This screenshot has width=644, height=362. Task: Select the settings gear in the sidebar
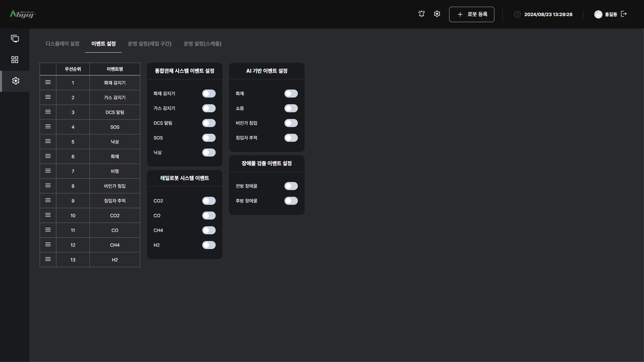(15, 81)
